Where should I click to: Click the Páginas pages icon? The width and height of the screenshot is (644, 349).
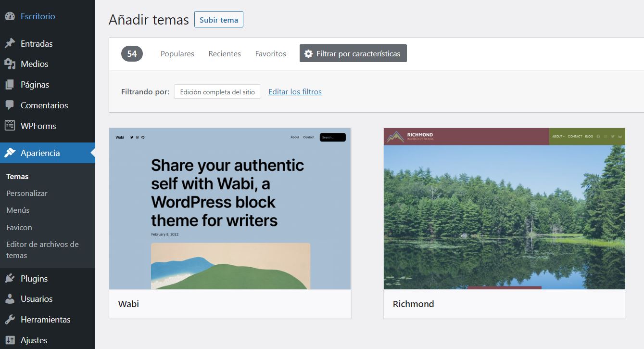10,85
